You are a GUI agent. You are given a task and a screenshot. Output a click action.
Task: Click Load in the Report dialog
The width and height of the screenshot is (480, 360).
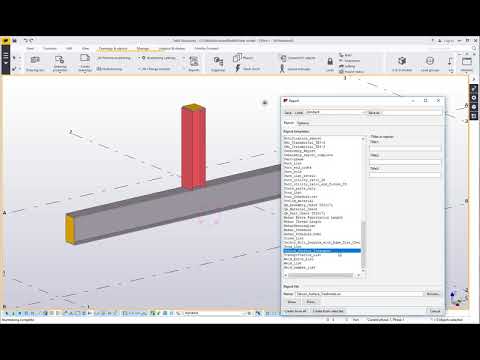coord(299,113)
